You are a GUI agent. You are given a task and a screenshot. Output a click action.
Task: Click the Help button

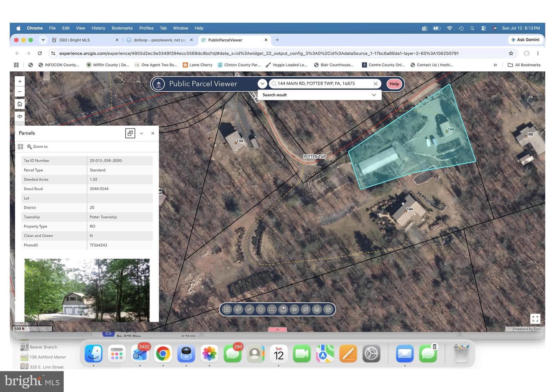tap(394, 84)
